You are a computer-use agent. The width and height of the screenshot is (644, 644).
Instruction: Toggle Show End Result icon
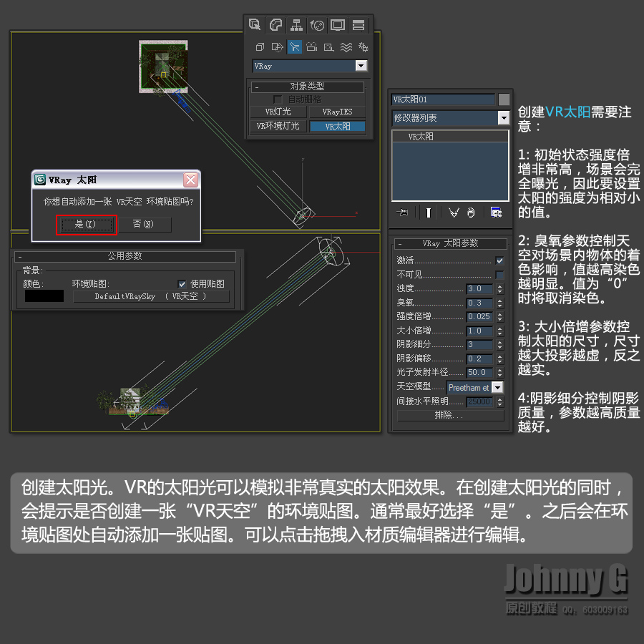(x=429, y=213)
